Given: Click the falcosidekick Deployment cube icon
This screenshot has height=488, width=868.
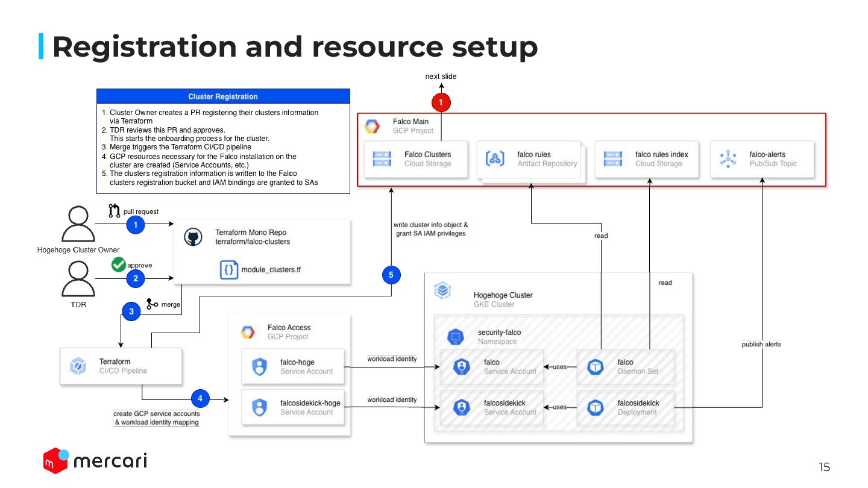Looking at the screenshot, I should point(596,408).
